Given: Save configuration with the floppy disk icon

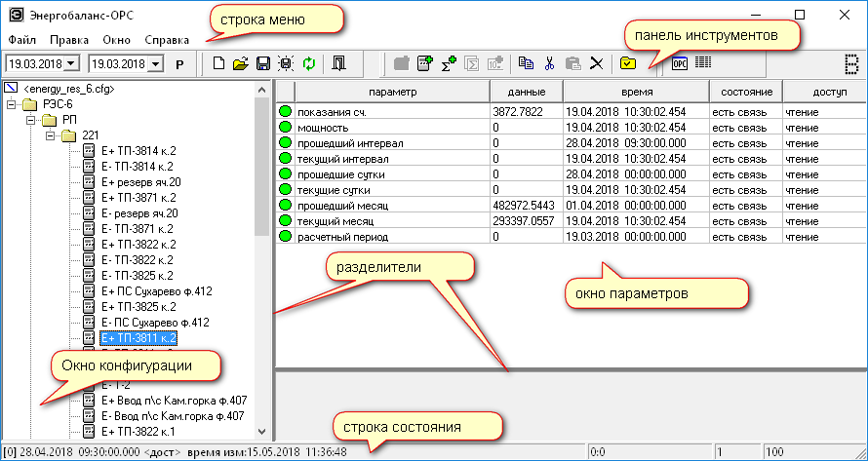Looking at the screenshot, I should click(x=262, y=63).
